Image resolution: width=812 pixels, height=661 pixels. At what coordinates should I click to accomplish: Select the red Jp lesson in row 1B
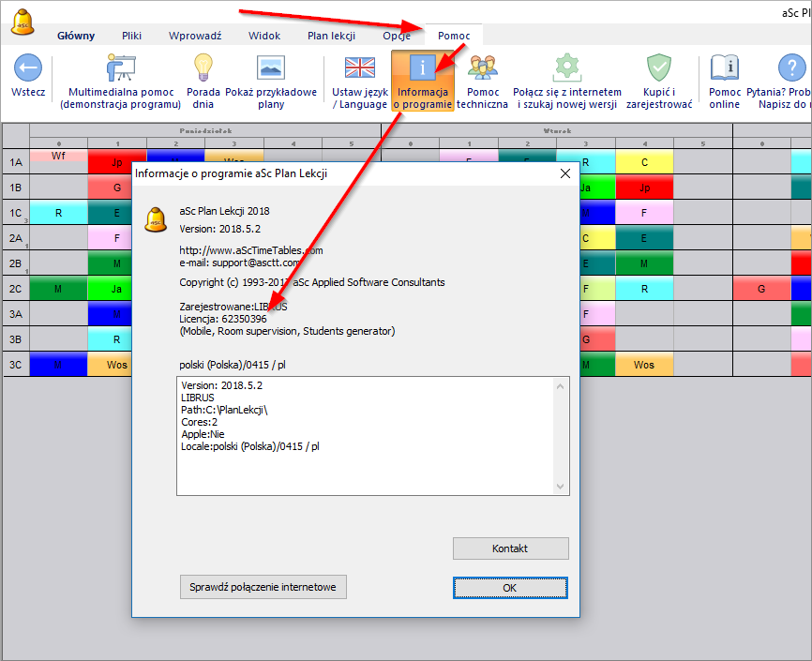pos(644,188)
